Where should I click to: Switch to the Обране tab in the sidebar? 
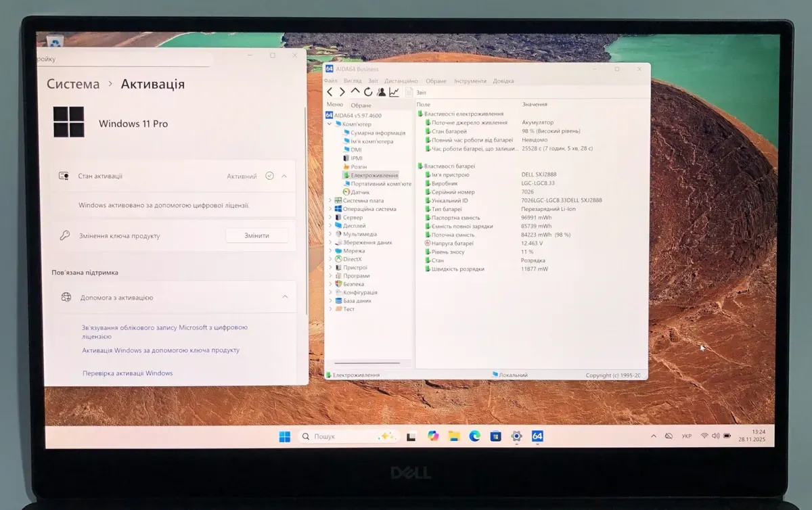tap(361, 106)
